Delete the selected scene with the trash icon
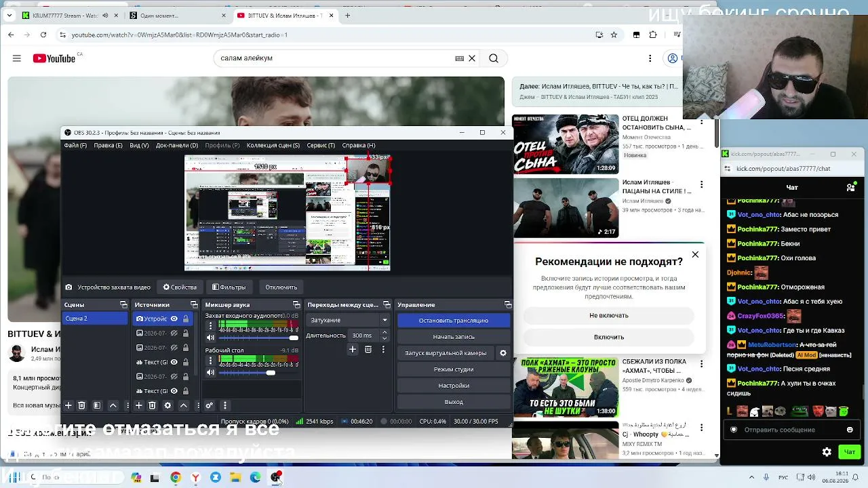The image size is (868, 488). [81, 405]
